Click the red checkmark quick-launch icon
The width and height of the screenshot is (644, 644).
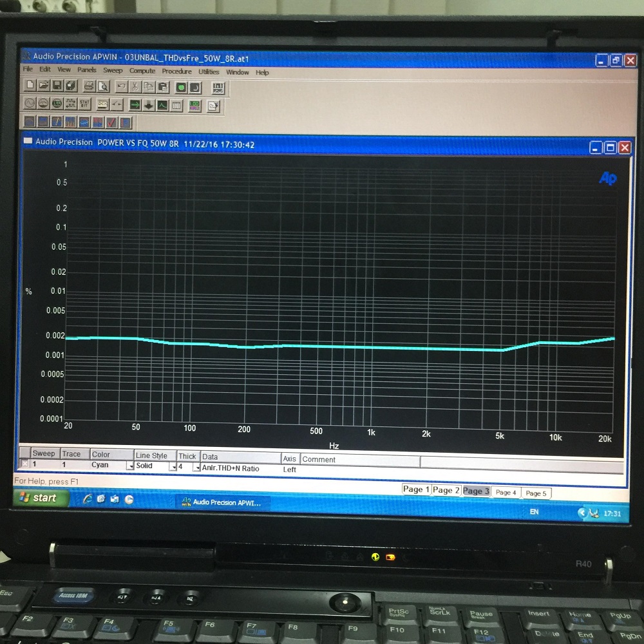pos(111,122)
